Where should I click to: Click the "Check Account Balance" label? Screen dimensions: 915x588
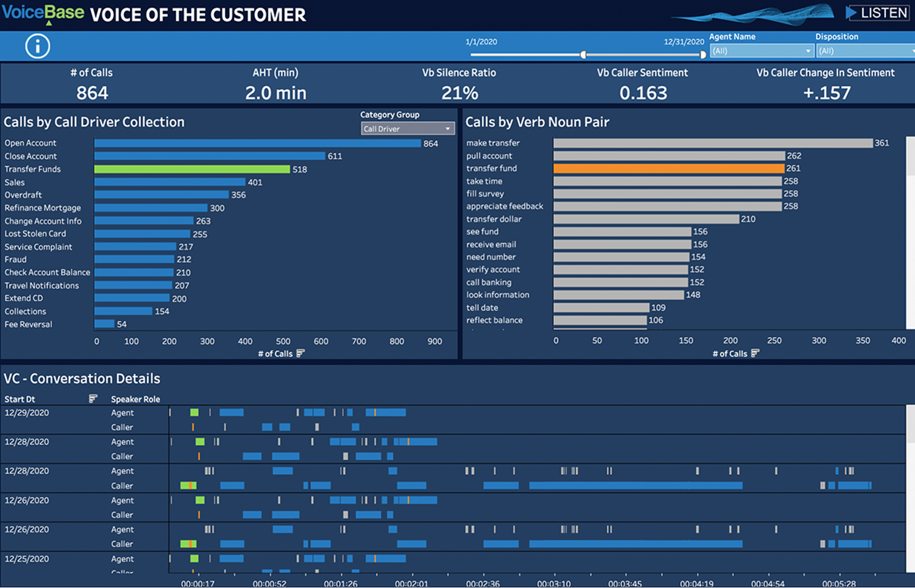[47, 272]
